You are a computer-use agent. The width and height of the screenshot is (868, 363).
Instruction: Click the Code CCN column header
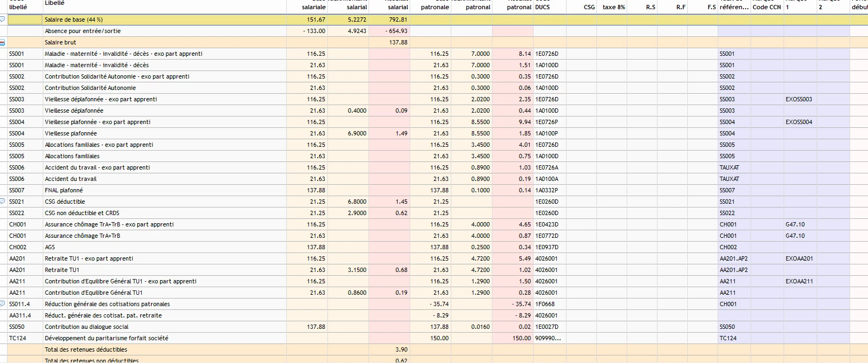tap(767, 7)
